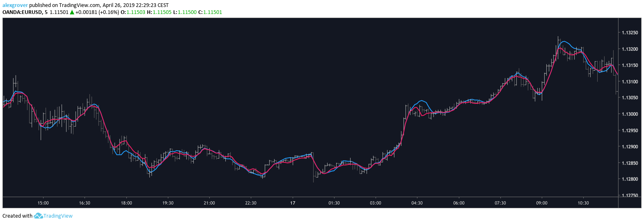Open the alexgrover author profile link

tap(15, 5)
